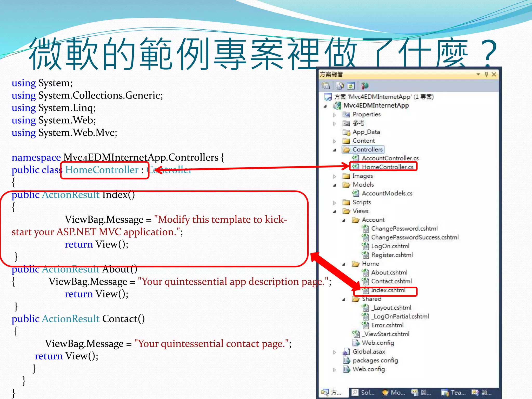Select the Images folder

[363, 176]
